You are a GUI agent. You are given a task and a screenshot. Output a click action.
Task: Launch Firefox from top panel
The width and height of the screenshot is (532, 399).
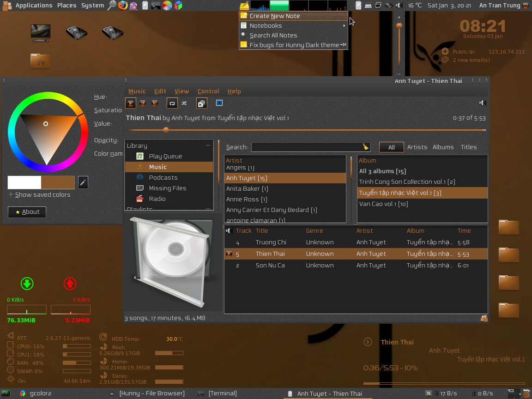coord(123,6)
